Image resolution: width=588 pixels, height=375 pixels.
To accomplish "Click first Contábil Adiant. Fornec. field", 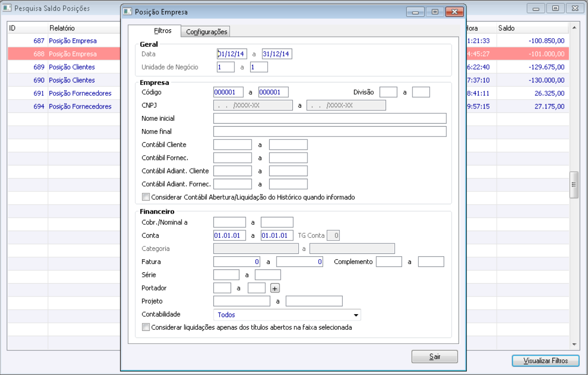I will [x=232, y=184].
